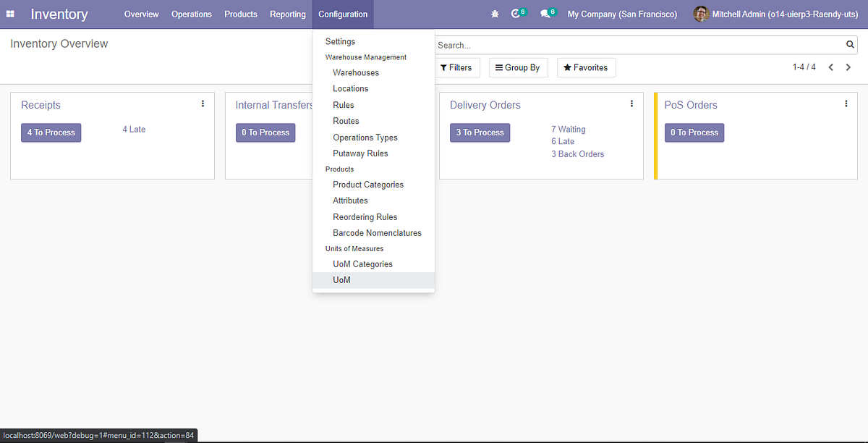Click the 4 Late link under Receipts
This screenshot has width=868, height=443.
pos(134,129)
